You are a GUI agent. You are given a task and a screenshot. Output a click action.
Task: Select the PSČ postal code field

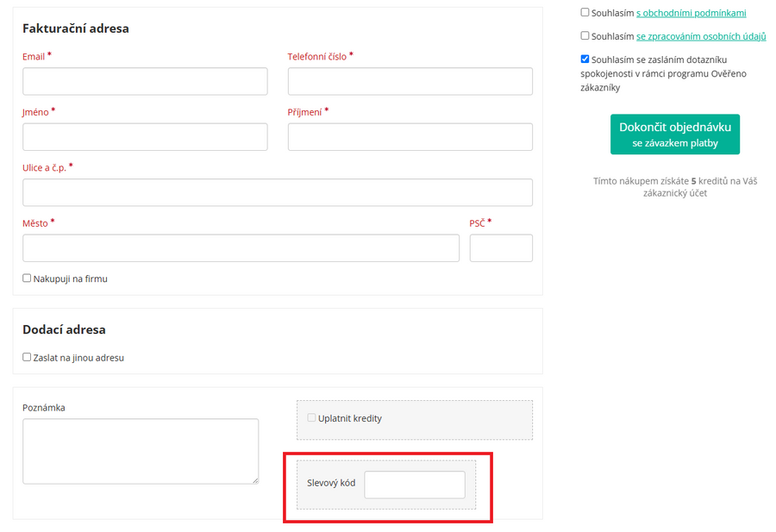pos(501,248)
